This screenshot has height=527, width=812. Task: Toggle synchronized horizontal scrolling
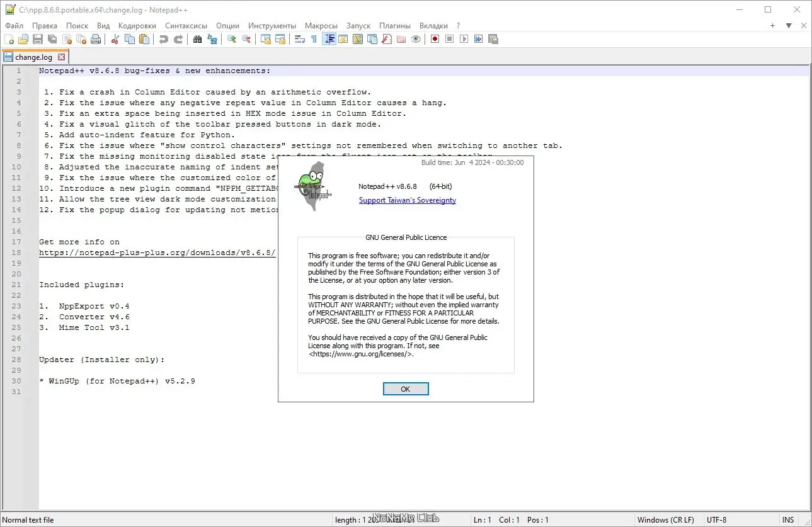pyautogui.click(x=280, y=39)
